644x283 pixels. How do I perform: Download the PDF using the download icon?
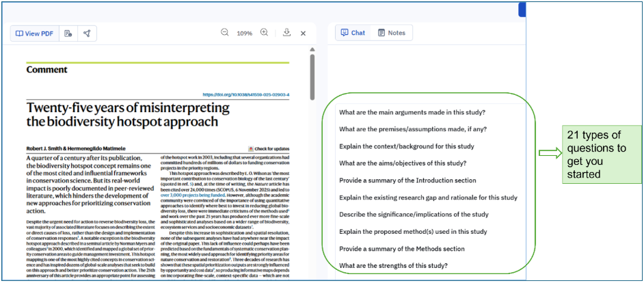coord(286,33)
